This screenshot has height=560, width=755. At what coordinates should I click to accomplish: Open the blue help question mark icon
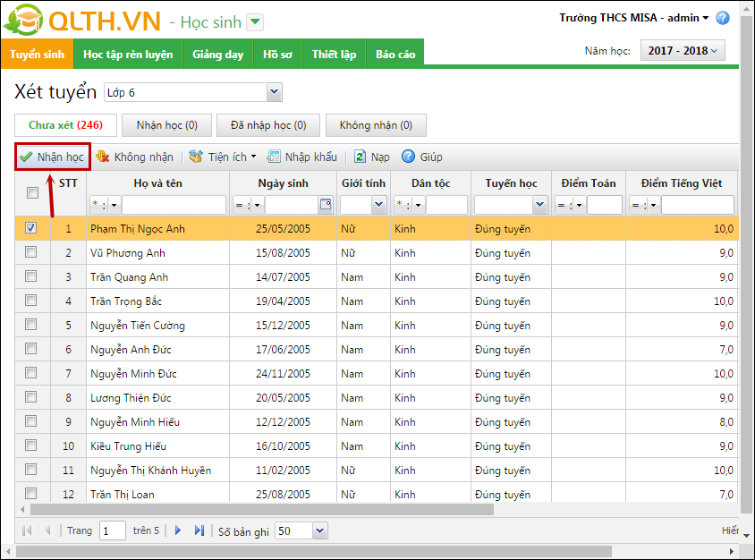click(723, 18)
